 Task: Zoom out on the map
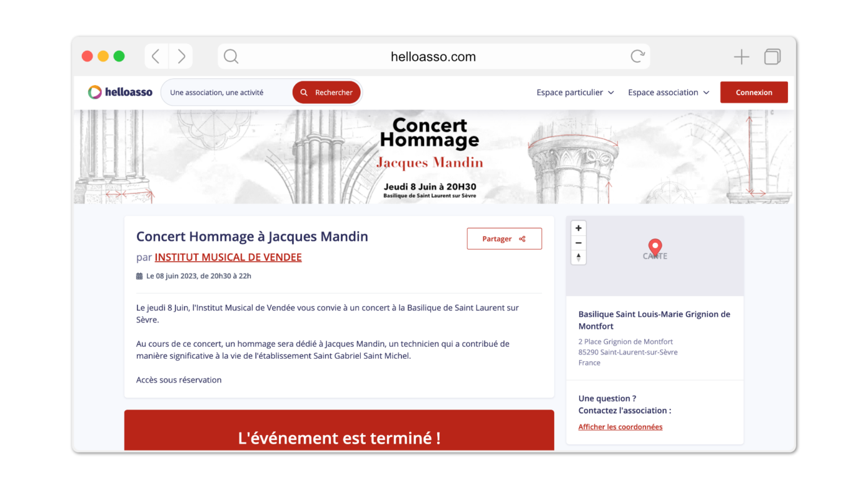[578, 243]
